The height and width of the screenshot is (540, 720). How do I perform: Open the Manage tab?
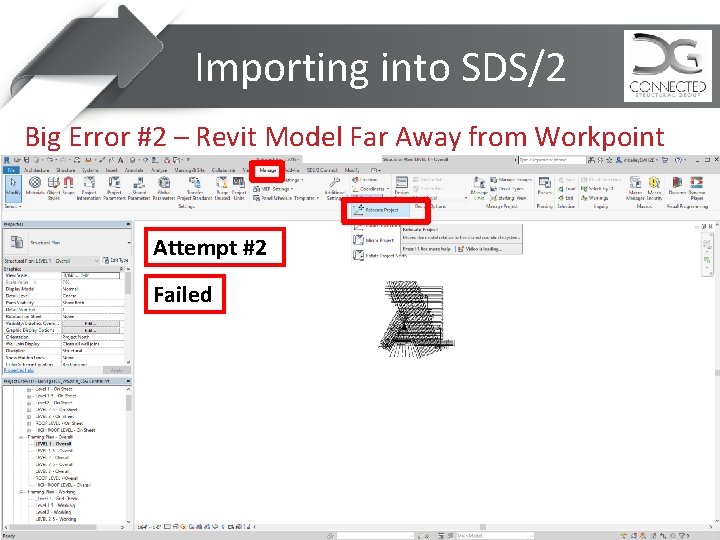[267, 170]
